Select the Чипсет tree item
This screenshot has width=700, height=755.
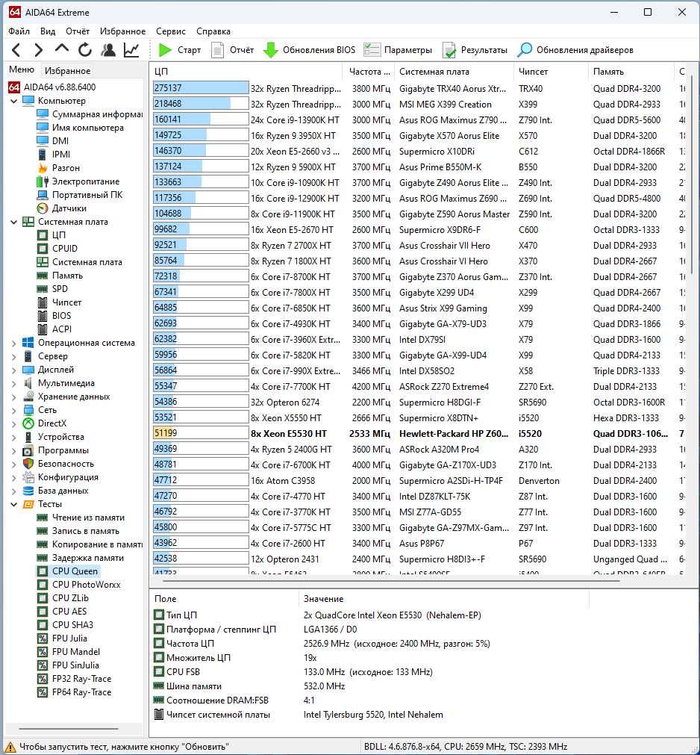click(59, 302)
